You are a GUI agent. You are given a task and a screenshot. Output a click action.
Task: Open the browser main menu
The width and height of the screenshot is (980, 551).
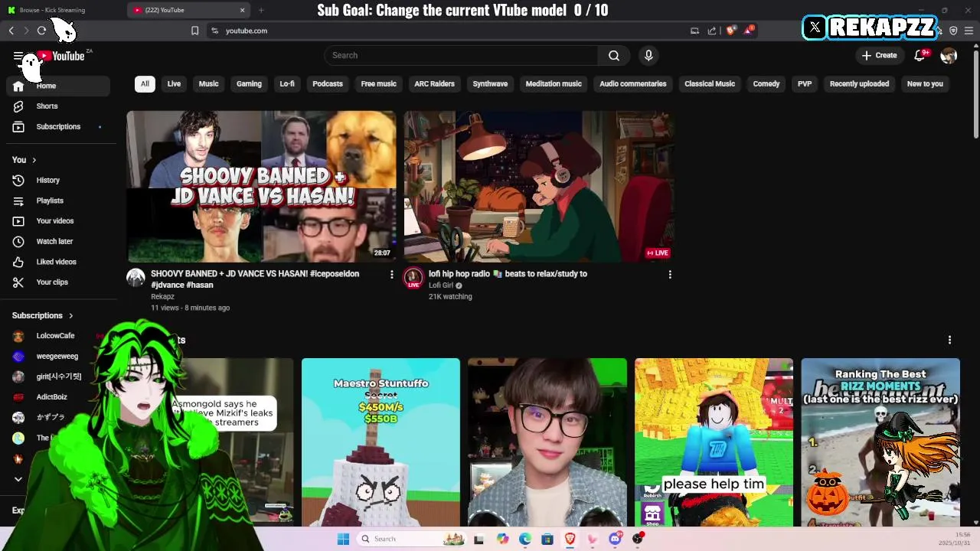pyautogui.click(x=969, y=31)
